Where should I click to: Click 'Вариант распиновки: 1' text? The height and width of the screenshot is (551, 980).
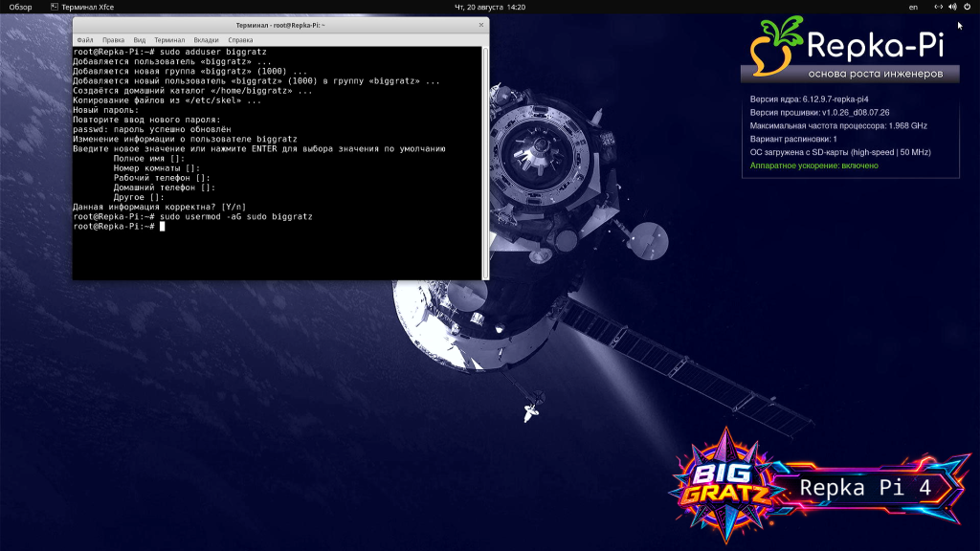coord(793,139)
